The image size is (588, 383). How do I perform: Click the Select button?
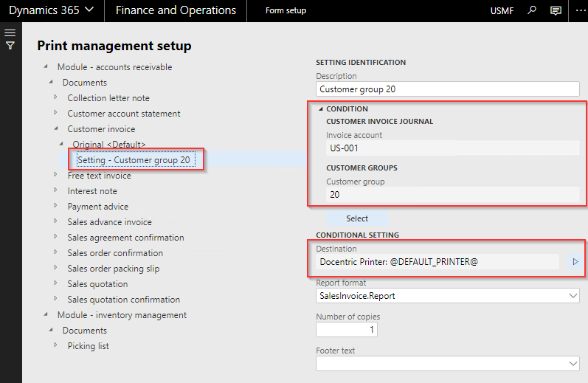pyautogui.click(x=356, y=218)
